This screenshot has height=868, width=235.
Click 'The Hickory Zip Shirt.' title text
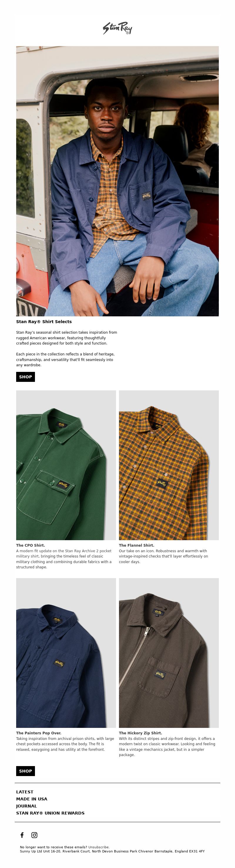(141, 733)
